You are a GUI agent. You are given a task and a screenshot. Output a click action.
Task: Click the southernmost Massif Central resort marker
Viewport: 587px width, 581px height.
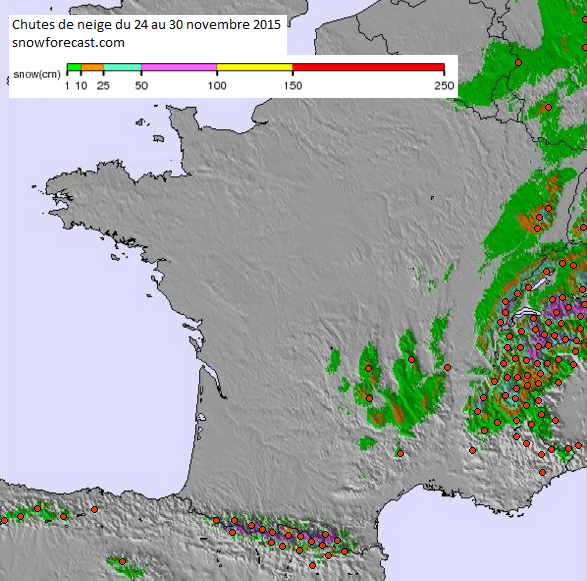coord(400,453)
